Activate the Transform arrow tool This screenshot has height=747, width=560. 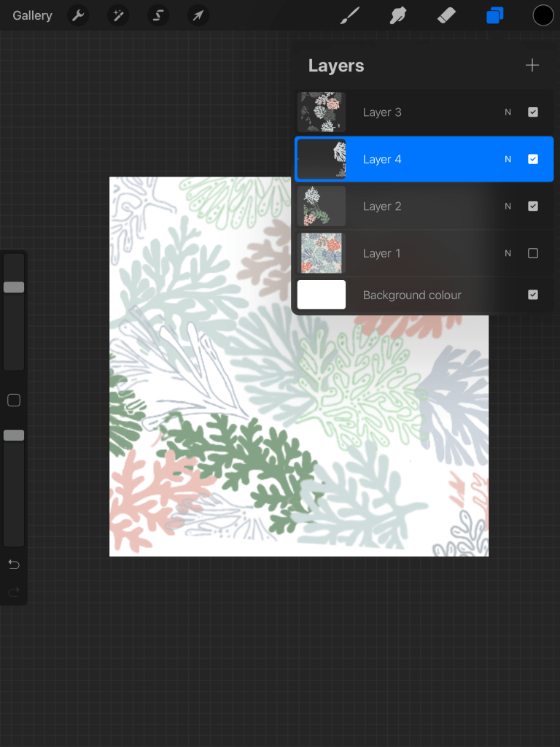click(198, 15)
